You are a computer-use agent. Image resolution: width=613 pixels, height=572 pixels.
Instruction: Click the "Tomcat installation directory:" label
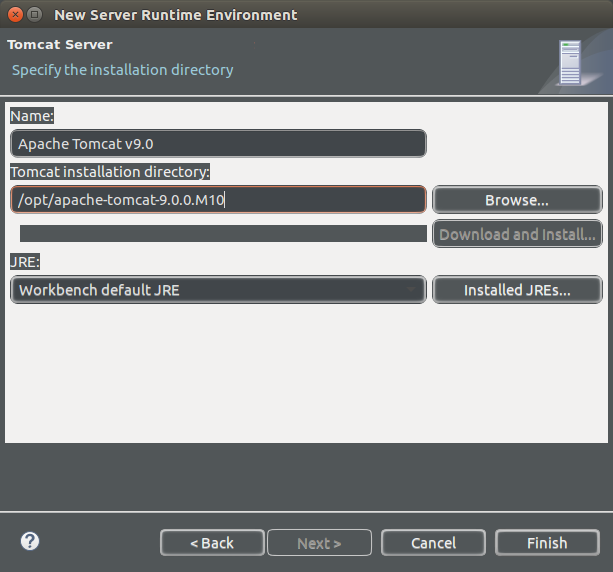coord(110,172)
